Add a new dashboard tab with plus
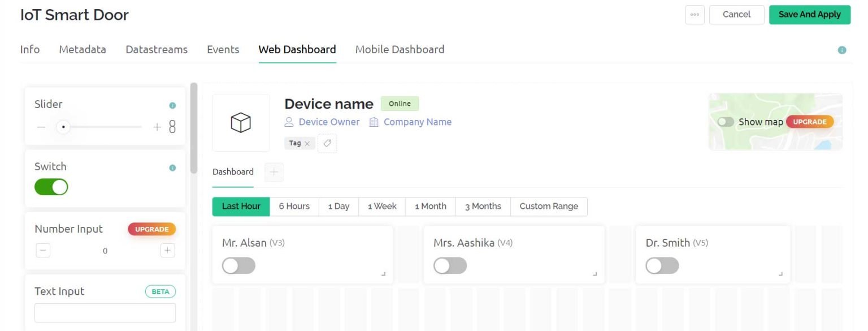The height and width of the screenshot is (331, 868). [274, 172]
